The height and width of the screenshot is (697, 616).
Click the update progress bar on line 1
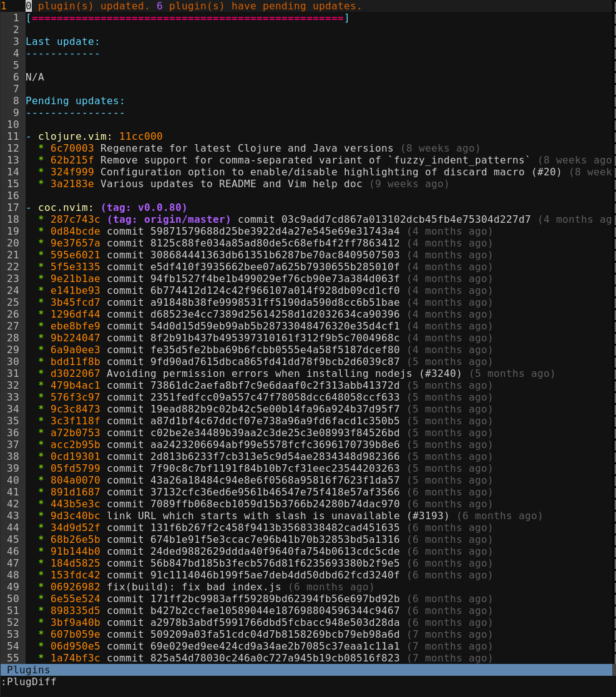(188, 18)
